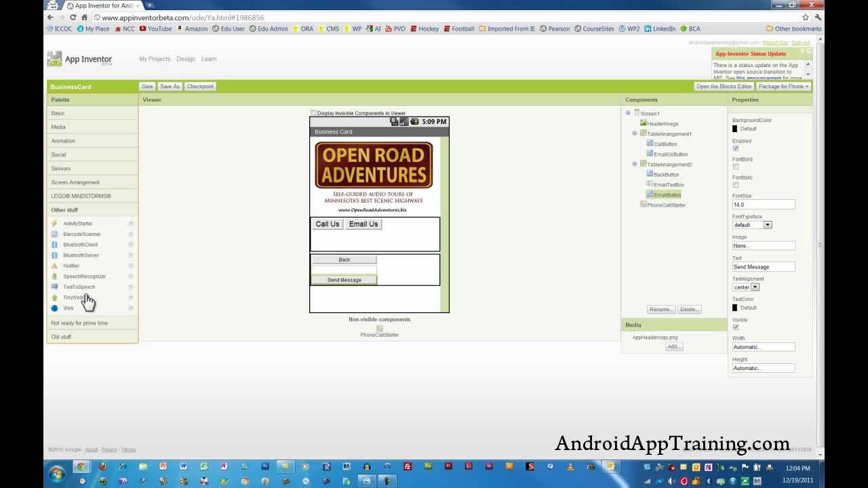Click the Checkpoint button
Screen dimensions: 868x488
200,87
